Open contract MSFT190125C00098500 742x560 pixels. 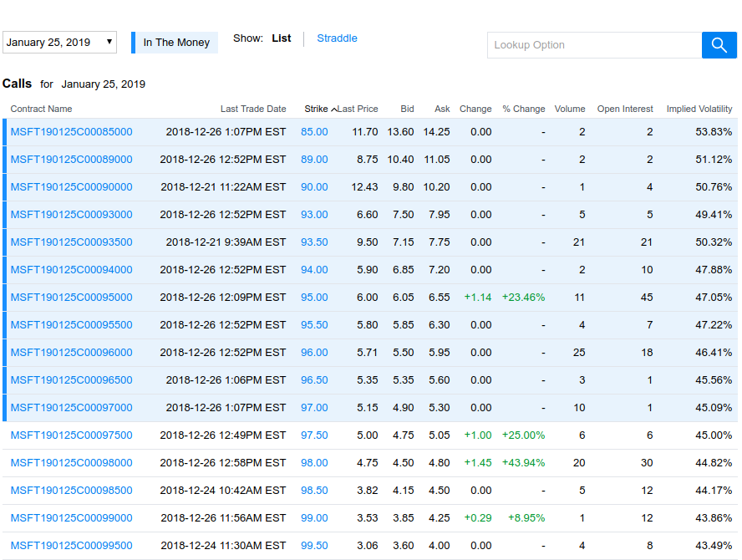(x=72, y=491)
